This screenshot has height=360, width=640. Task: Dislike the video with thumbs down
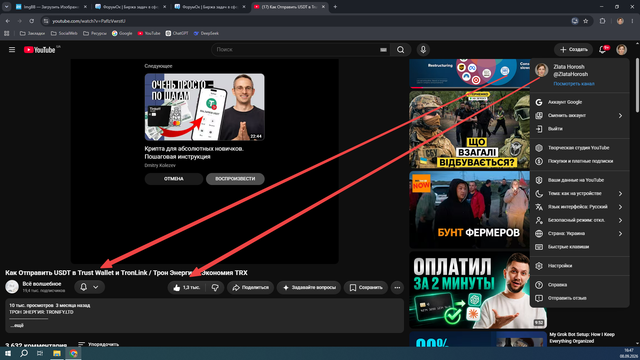tap(215, 287)
